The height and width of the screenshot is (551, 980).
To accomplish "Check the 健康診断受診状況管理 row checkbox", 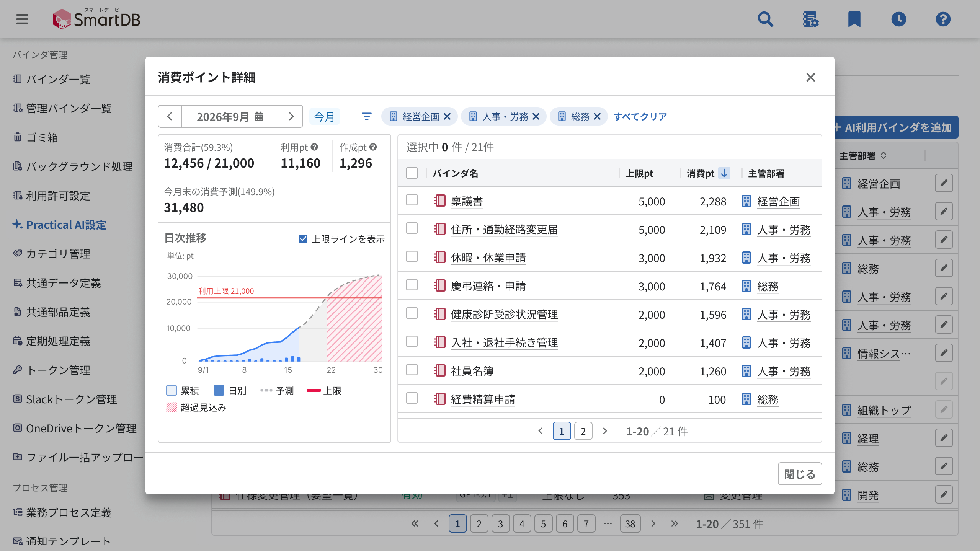I will coord(412,313).
